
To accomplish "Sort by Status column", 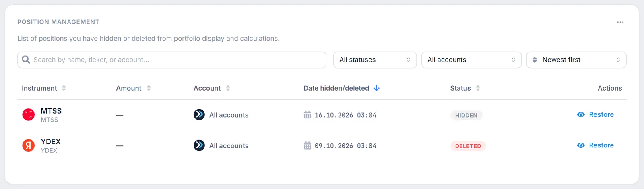I will click(465, 88).
